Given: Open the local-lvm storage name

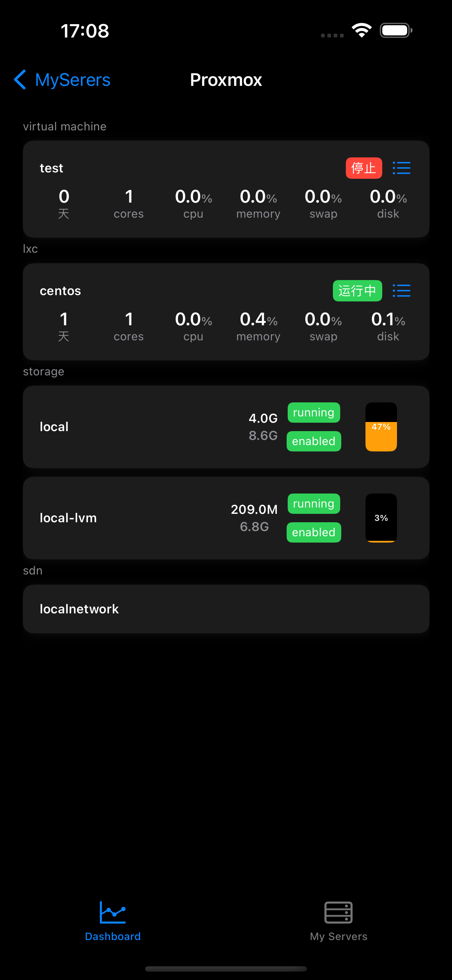Looking at the screenshot, I should [x=68, y=518].
